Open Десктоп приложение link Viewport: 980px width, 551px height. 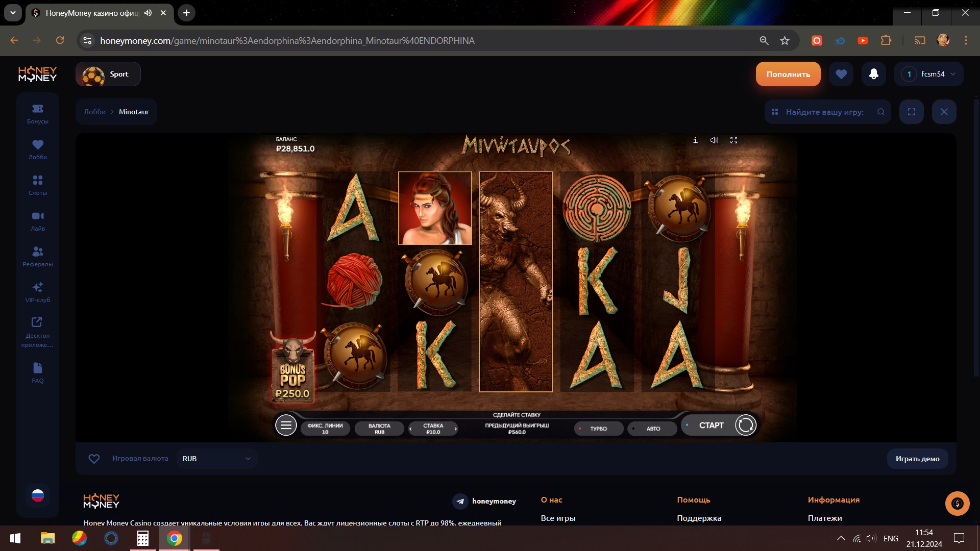[x=37, y=332]
